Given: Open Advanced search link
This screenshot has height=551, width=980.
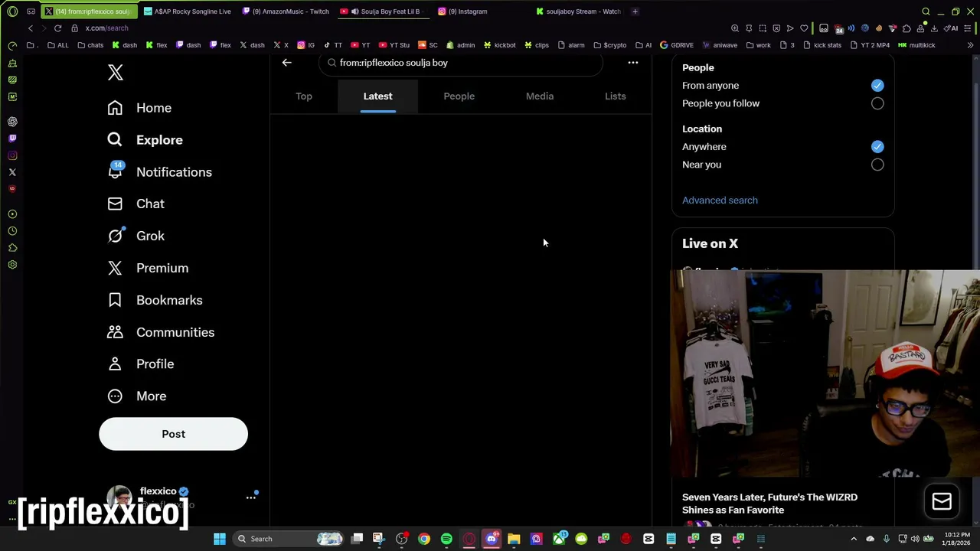Looking at the screenshot, I should 720,201.
